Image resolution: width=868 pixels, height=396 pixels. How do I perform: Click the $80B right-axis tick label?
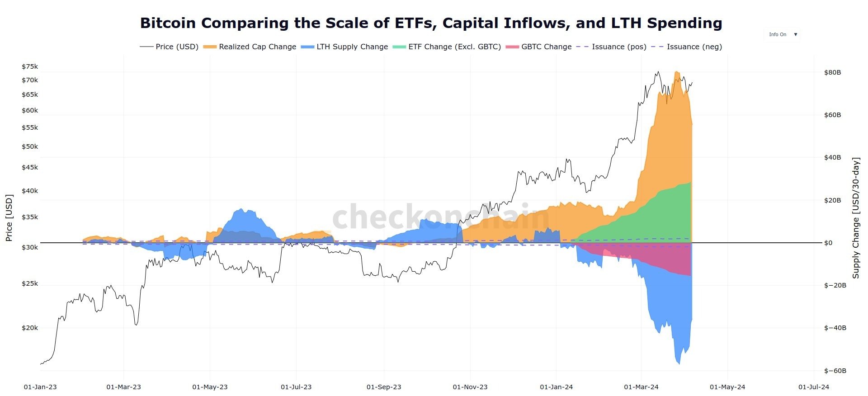tap(832, 72)
